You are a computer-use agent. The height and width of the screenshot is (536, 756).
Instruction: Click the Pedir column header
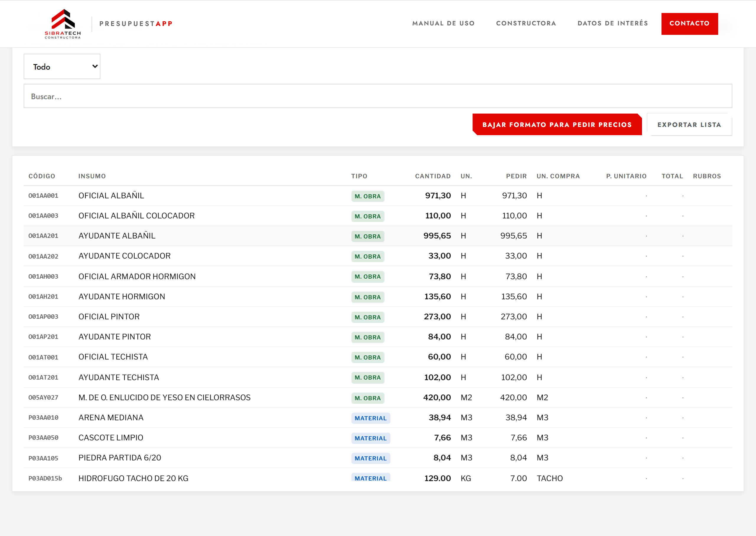(516, 176)
